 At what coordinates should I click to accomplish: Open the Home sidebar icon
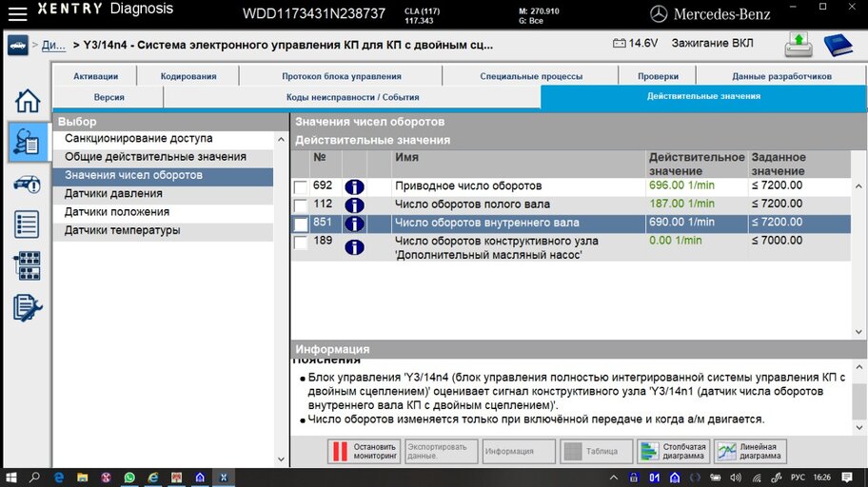[x=27, y=101]
